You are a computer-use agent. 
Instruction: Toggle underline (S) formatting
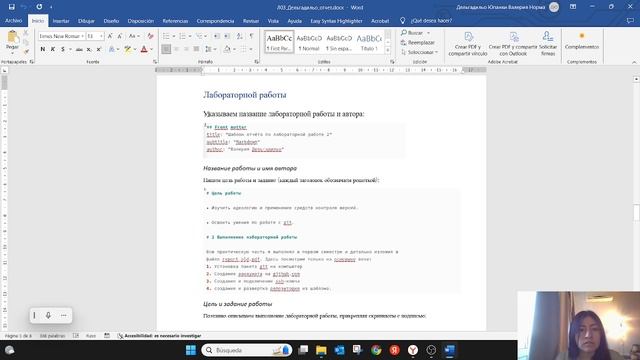point(62,49)
